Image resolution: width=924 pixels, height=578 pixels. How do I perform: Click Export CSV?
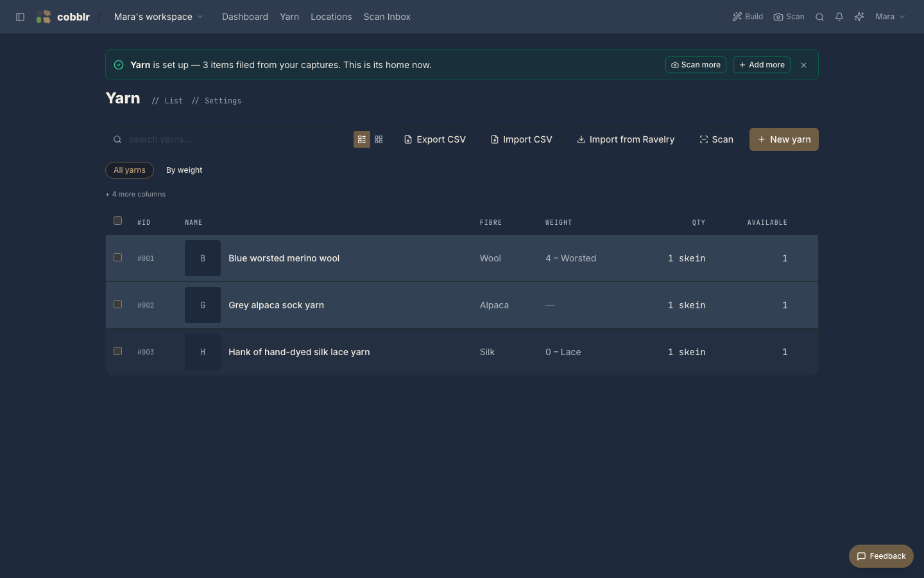[x=434, y=139]
